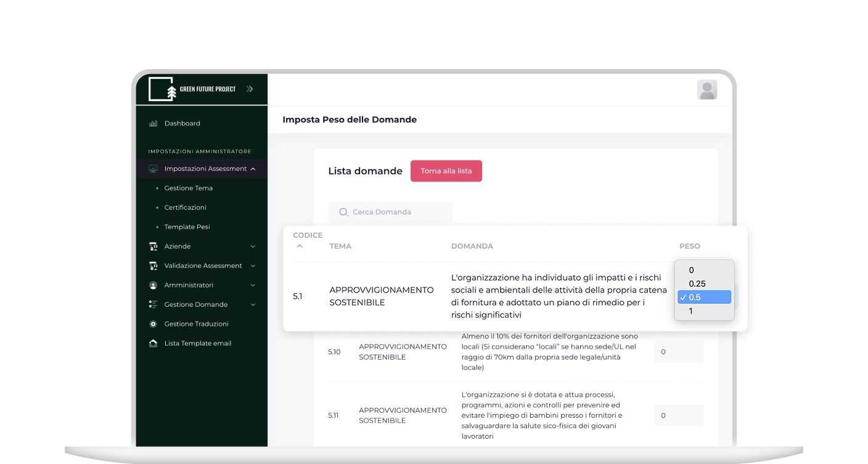868x464 pixels.
Task: Click Imposta Peso delle Domande title
Action: 350,120
